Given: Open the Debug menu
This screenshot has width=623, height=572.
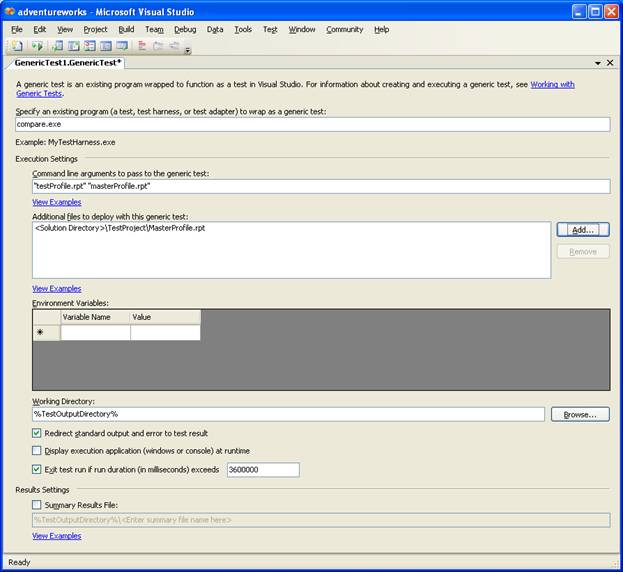Looking at the screenshot, I should [185, 29].
